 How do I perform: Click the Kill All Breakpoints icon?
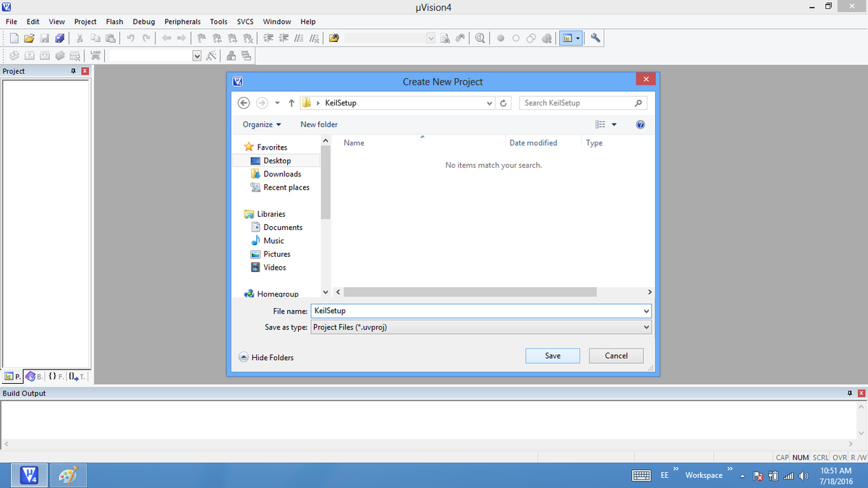point(547,38)
